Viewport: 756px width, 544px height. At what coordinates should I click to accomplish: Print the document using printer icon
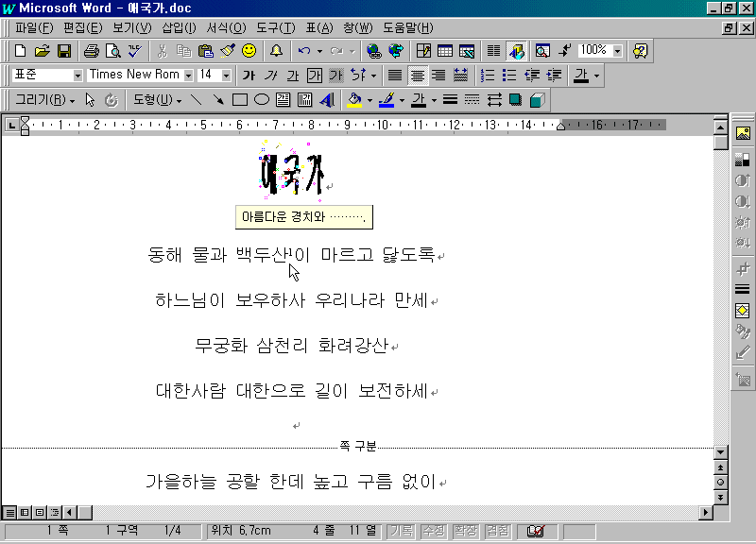92,51
